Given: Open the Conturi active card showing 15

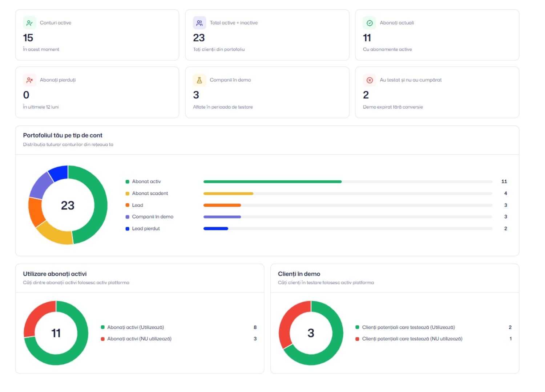Looking at the screenshot, I should (97, 35).
